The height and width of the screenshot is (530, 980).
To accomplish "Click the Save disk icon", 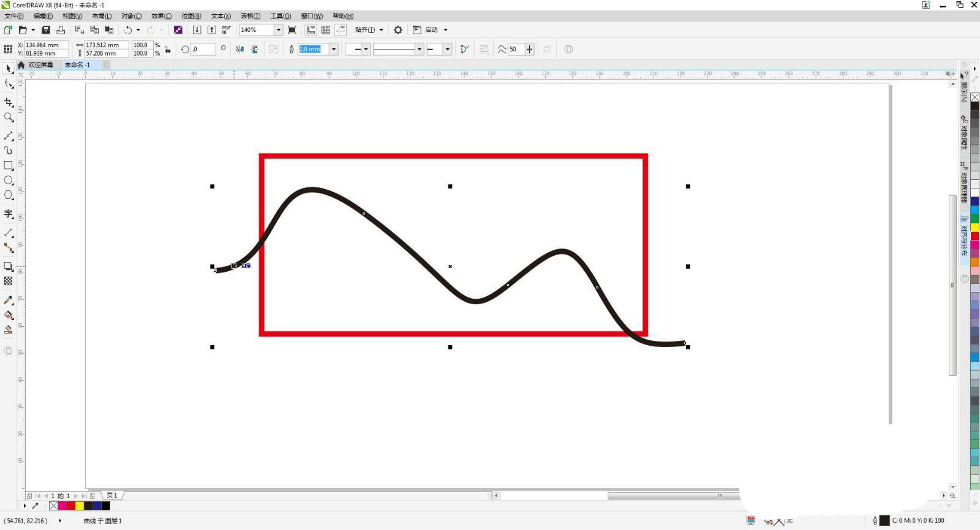I will [46, 30].
